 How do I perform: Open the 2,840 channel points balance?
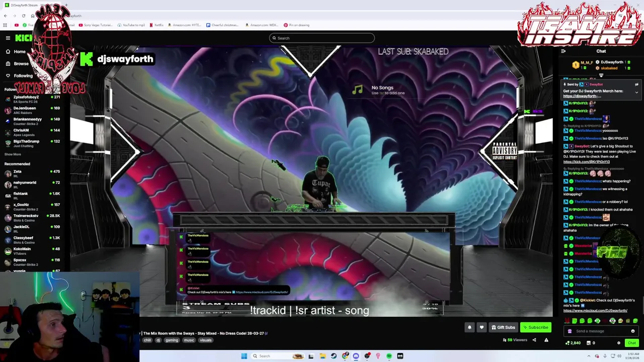coord(573,343)
